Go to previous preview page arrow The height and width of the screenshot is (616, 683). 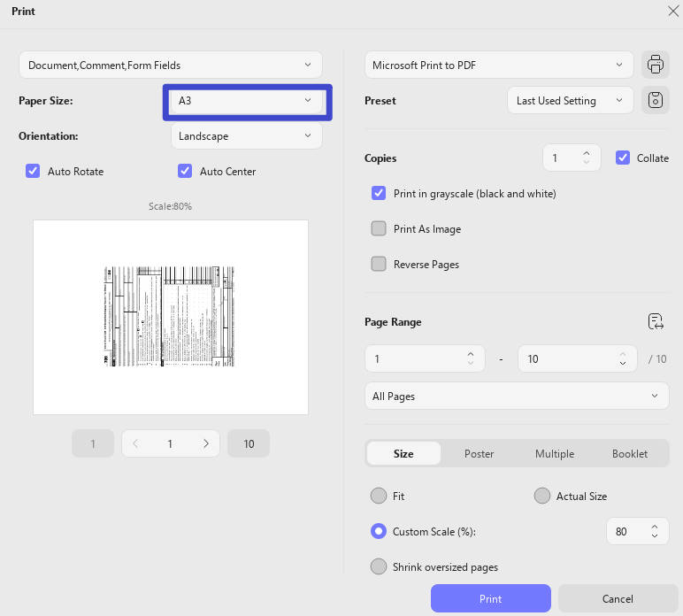pyautogui.click(x=135, y=443)
